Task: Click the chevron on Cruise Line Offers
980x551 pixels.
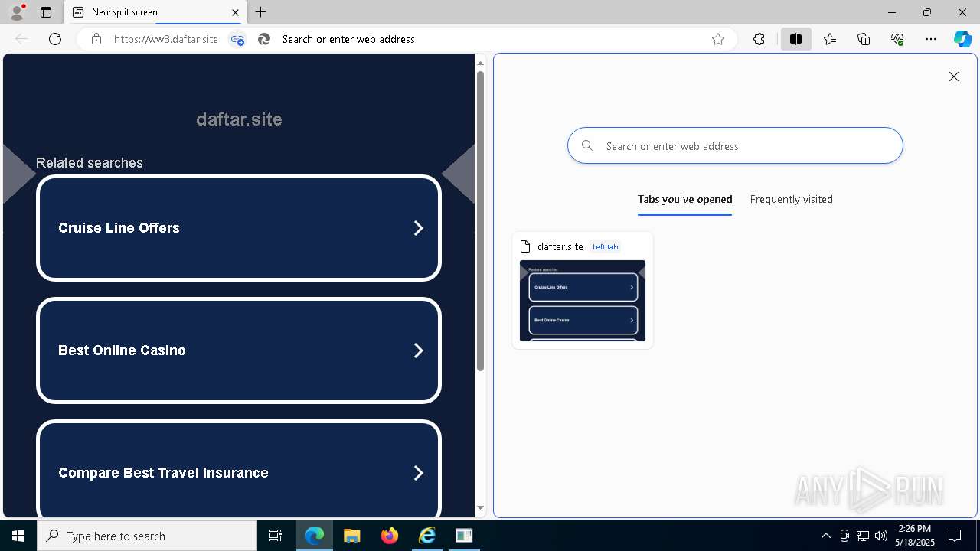Action: pos(418,228)
